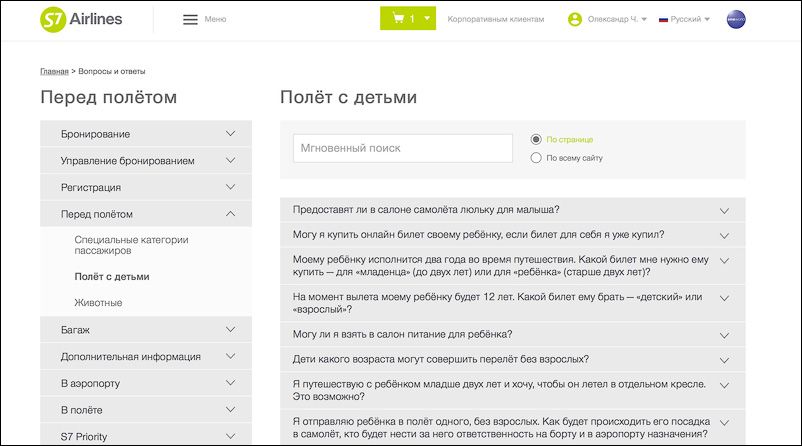Expand the cart dropdown arrow

pos(427,18)
